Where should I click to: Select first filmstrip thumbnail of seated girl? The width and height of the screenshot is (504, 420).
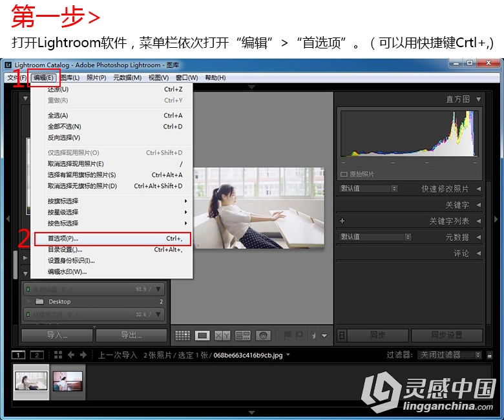pyautogui.click(x=31, y=381)
